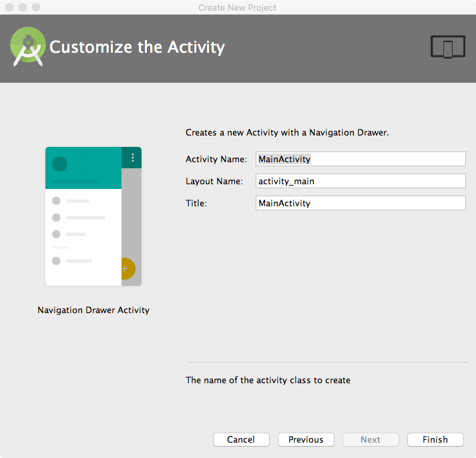Click Finish to create the project
The width and height of the screenshot is (476, 458).
point(435,439)
